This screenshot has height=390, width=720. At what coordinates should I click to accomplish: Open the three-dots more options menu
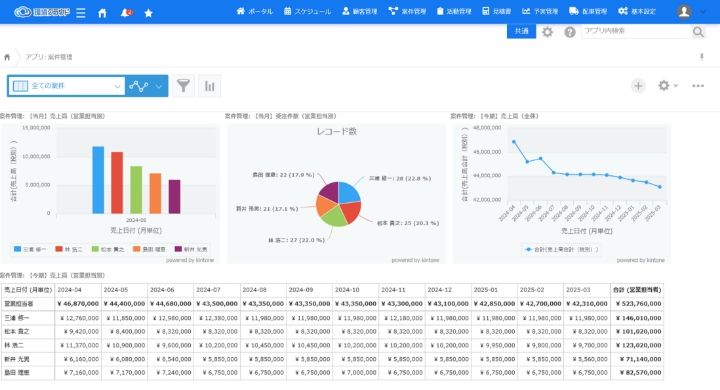click(698, 86)
